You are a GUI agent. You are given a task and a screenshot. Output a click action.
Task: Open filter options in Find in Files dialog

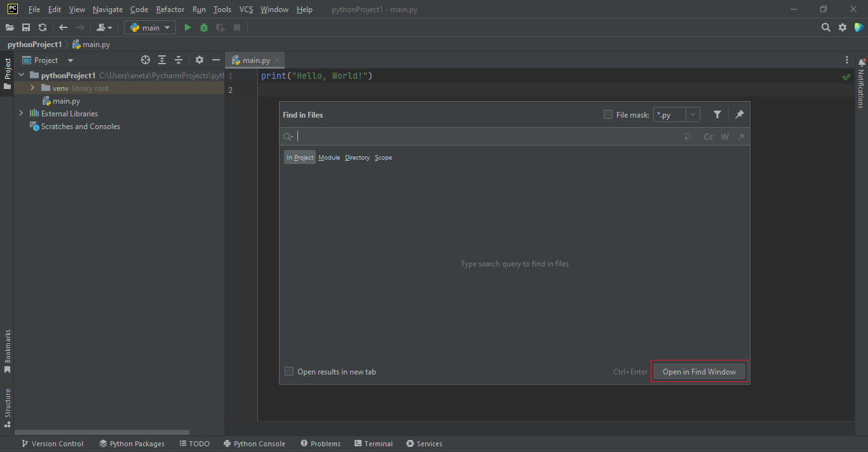717,114
